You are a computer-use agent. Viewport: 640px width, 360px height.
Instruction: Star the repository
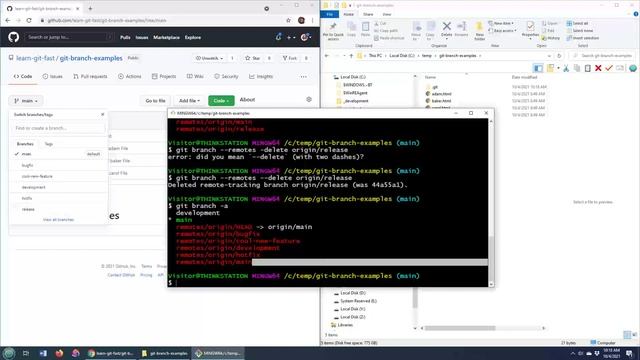point(252,58)
